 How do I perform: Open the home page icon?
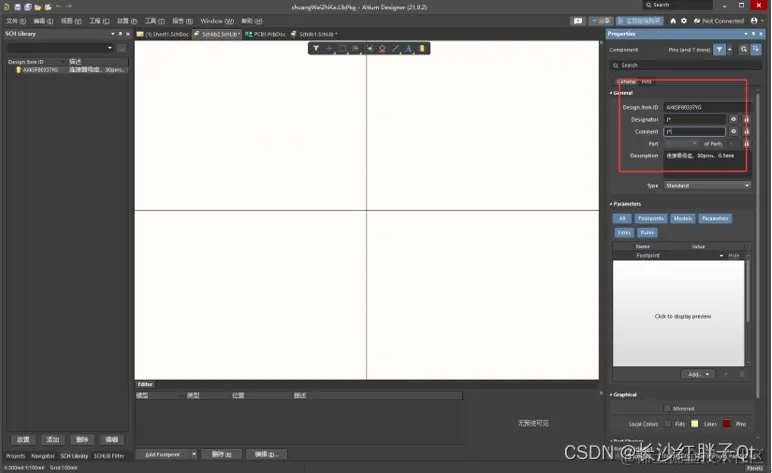tap(673, 21)
